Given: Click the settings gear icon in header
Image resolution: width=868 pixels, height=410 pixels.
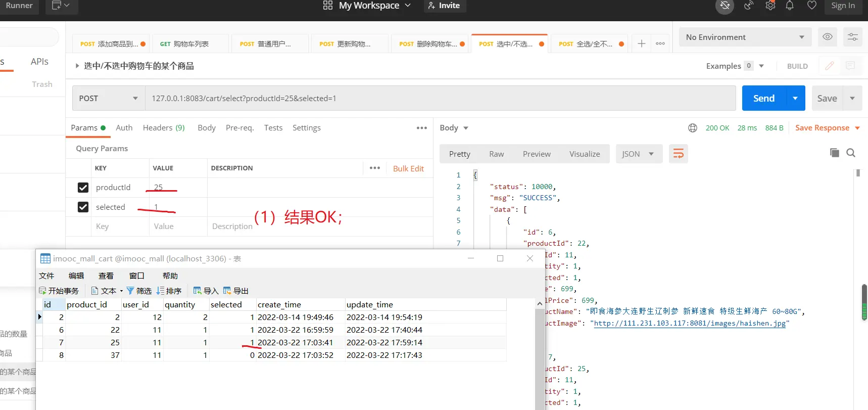Looking at the screenshot, I should click(x=770, y=6).
